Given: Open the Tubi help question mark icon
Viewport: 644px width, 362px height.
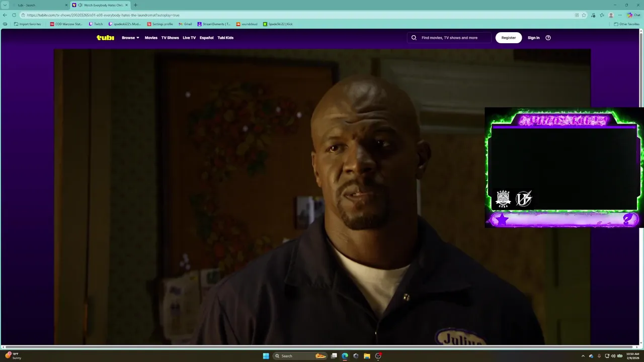Looking at the screenshot, I should [x=548, y=38].
